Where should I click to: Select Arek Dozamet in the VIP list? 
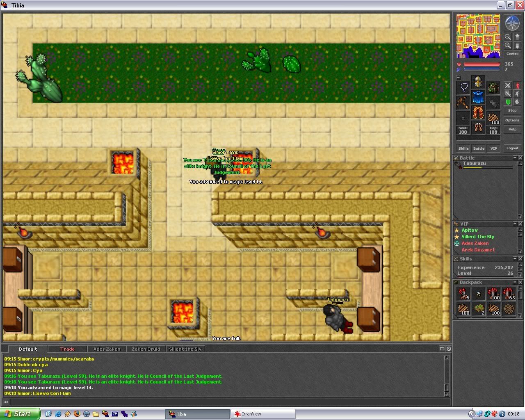[x=478, y=250]
